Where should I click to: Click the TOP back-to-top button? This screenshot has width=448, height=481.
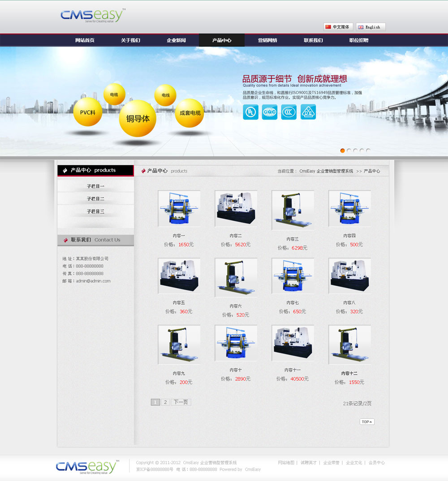pyautogui.click(x=367, y=422)
